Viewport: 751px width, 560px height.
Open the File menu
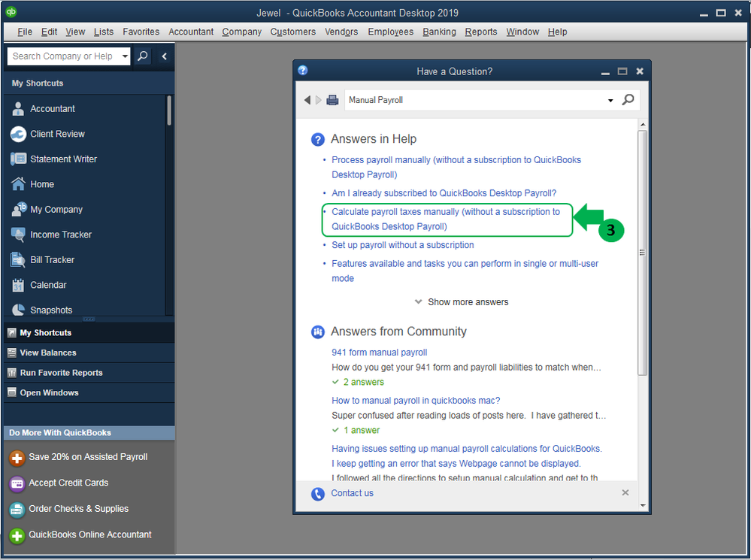25,32
